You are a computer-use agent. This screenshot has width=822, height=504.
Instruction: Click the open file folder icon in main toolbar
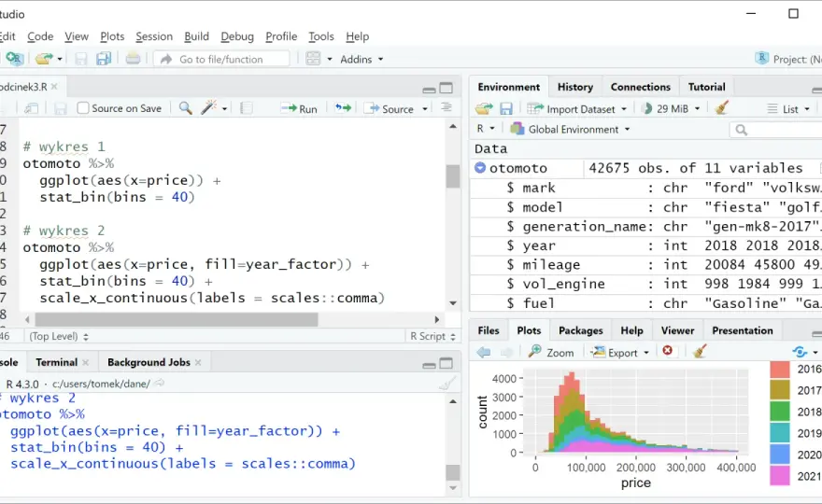(44, 59)
